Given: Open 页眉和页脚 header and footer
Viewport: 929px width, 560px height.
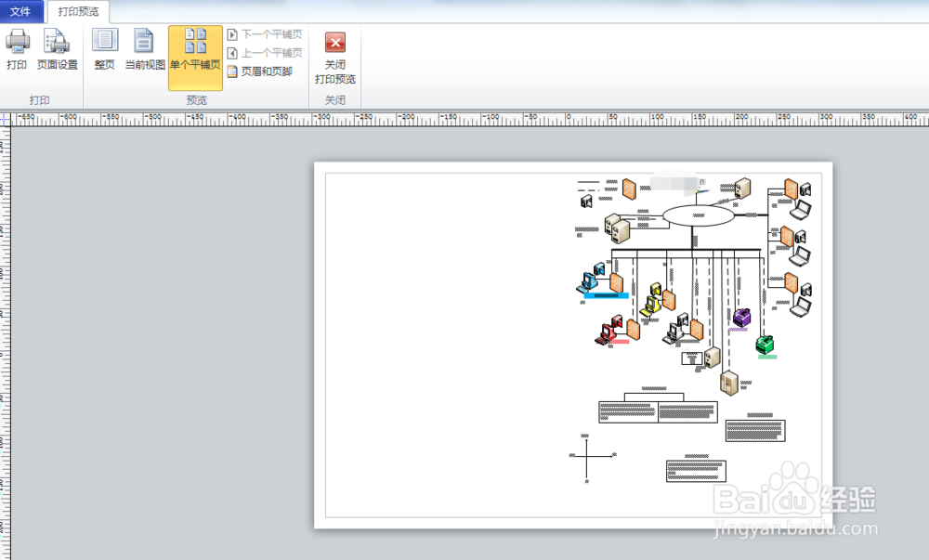Looking at the screenshot, I should (x=260, y=71).
